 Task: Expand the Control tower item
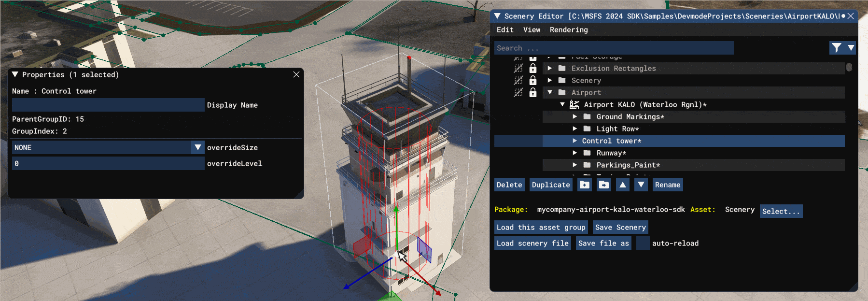pyautogui.click(x=574, y=141)
